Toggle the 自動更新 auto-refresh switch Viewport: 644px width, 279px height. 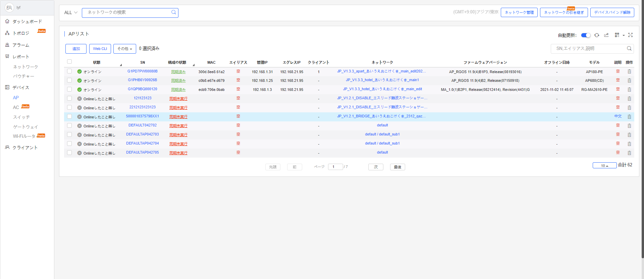[x=586, y=35]
